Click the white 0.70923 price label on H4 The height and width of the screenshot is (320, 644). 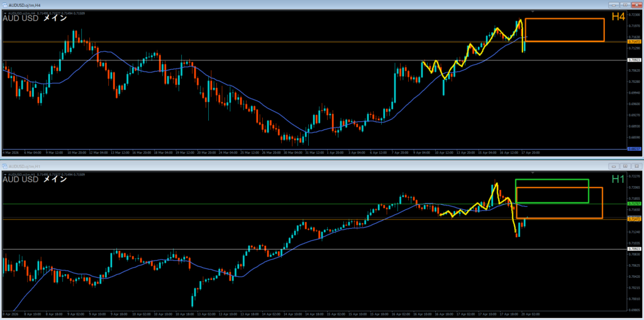(635, 60)
